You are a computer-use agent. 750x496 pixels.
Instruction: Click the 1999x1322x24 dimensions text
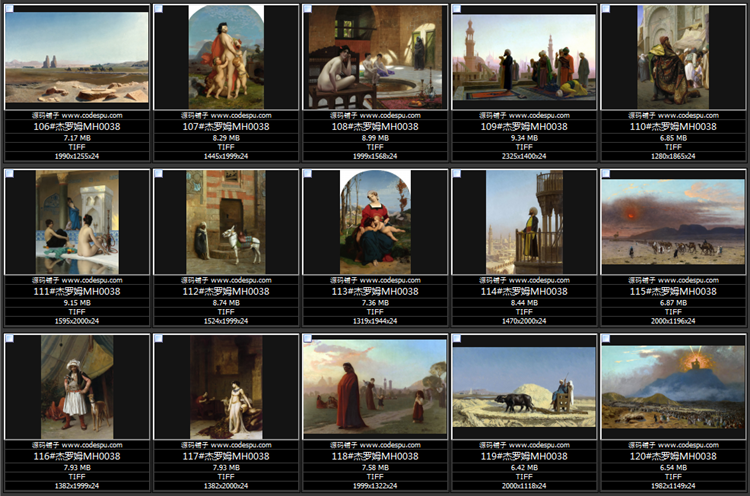[375, 485]
